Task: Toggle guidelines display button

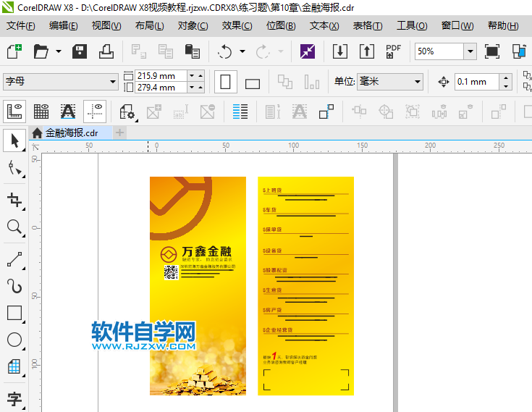Action: click(x=94, y=112)
